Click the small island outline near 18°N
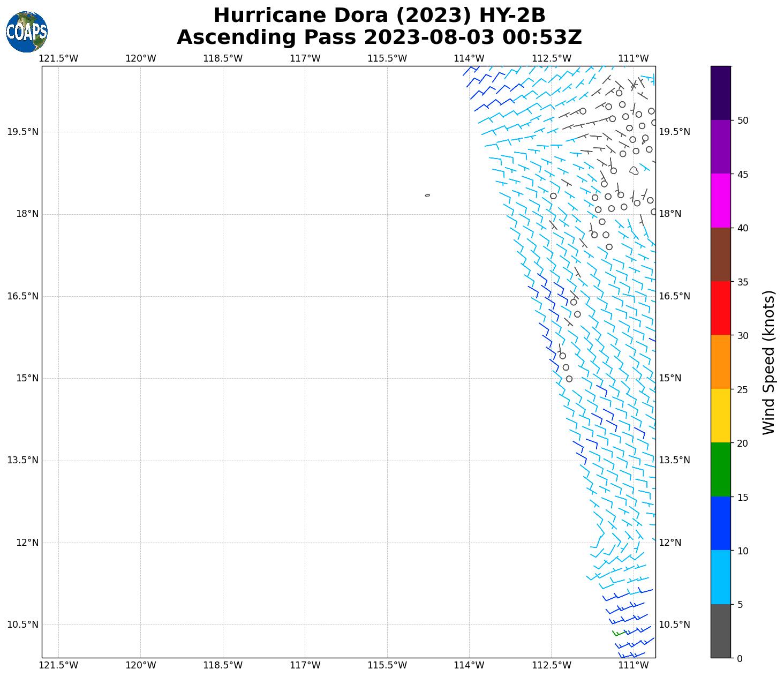Image resolution: width=784 pixels, height=677 pixels. tap(427, 195)
